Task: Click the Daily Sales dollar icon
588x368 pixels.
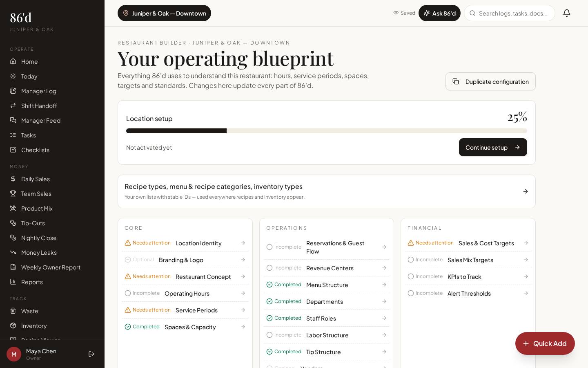Action: 13,179
